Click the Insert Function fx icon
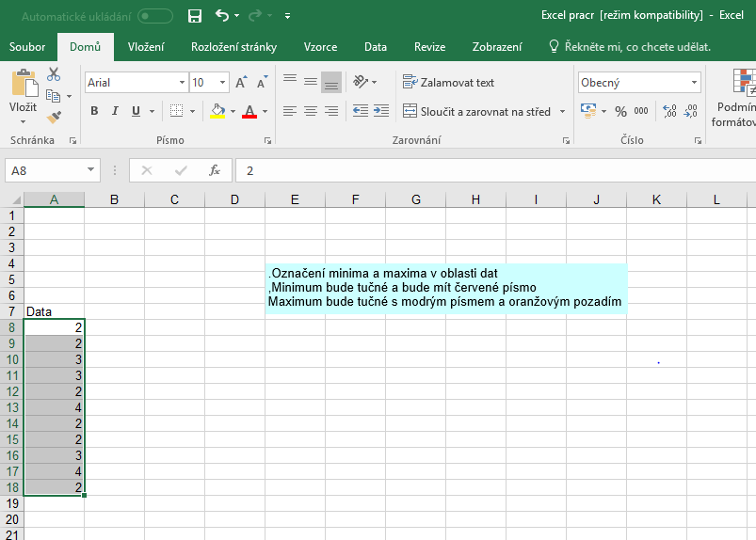The width and height of the screenshot is (756, 540). (215, 170)
